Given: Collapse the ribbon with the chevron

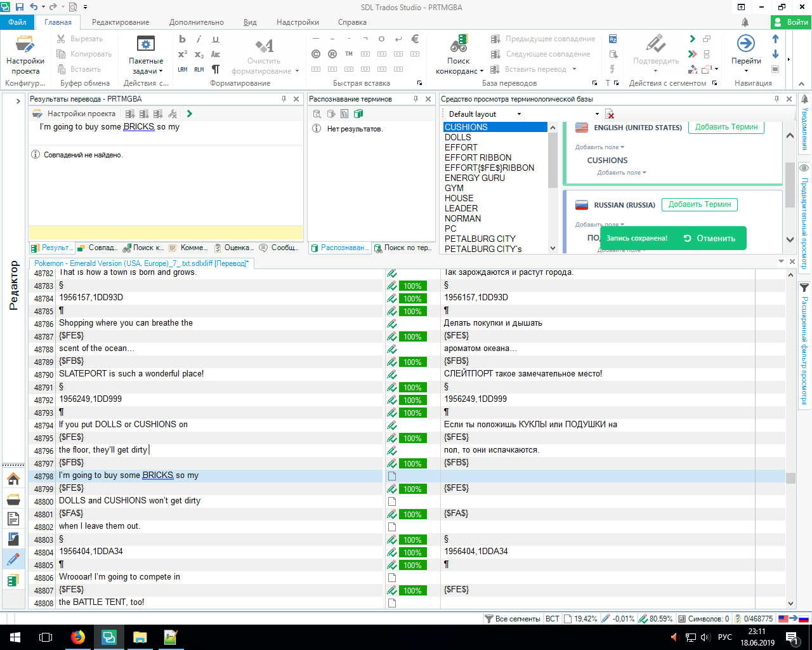Looking at the screenshot, I should point(801,83).
